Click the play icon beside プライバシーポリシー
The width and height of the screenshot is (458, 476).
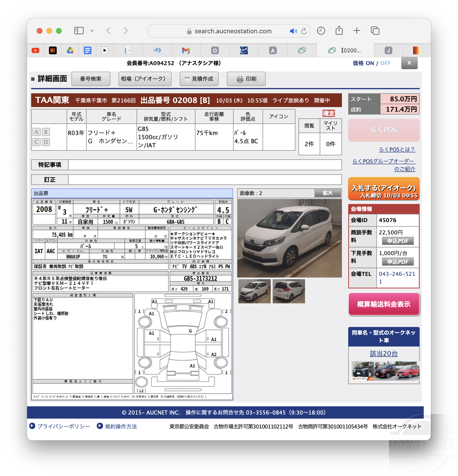(x=32, y=426)
